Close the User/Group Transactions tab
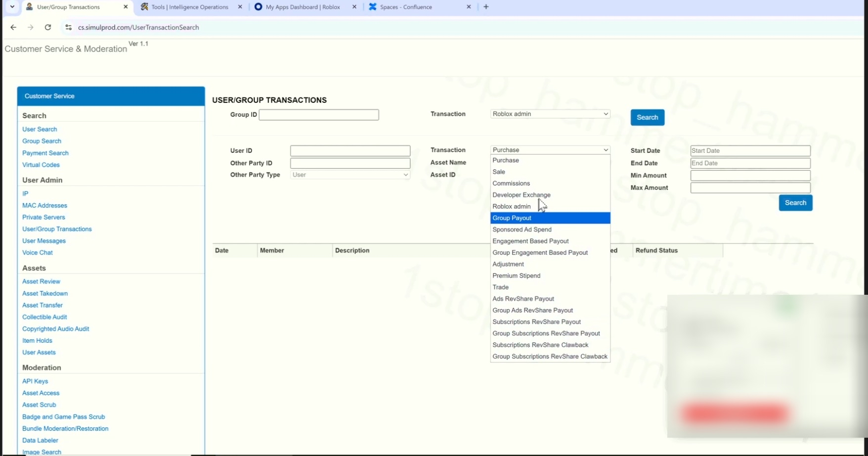The width and height of the screenshot is (868, 456). coord(126,7)
